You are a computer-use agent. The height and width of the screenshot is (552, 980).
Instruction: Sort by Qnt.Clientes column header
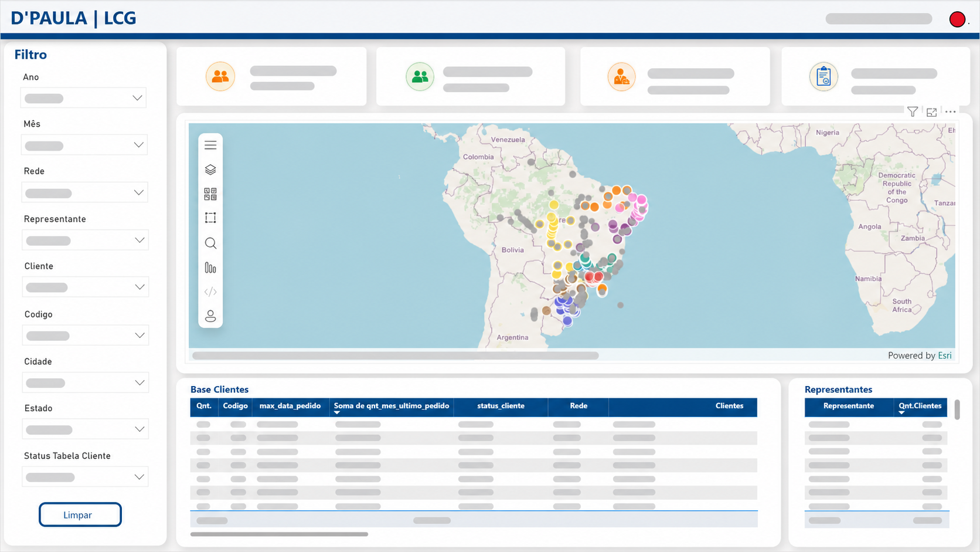click(920, 406)
